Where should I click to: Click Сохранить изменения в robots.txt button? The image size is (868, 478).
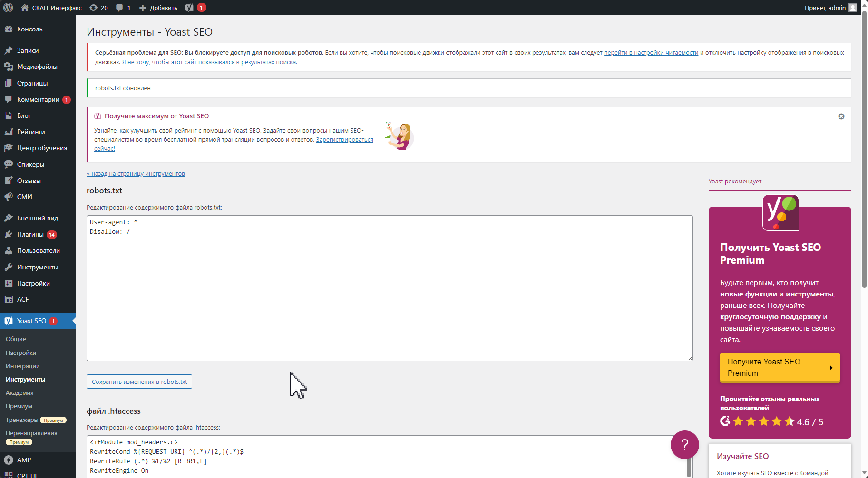(139, 382)
